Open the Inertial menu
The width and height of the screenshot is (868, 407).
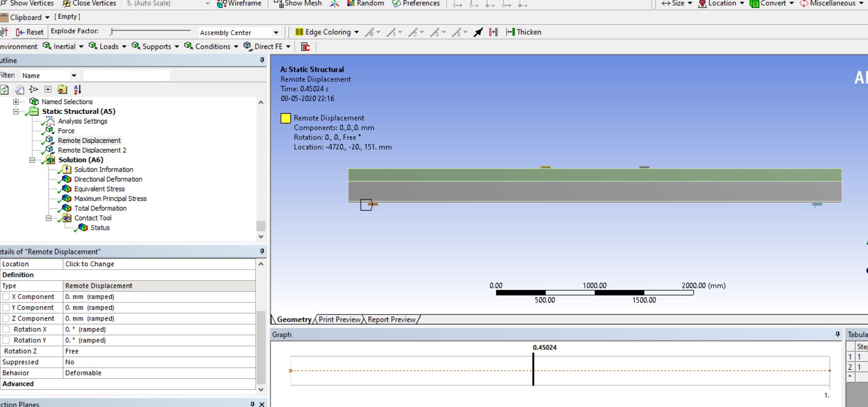tap(63, 46)
